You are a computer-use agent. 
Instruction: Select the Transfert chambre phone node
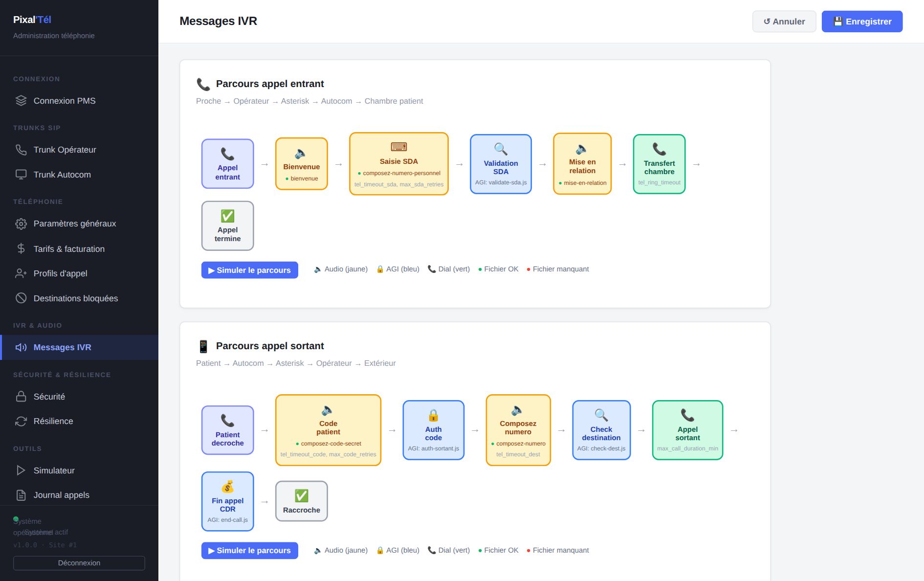(x=659, y=164)
